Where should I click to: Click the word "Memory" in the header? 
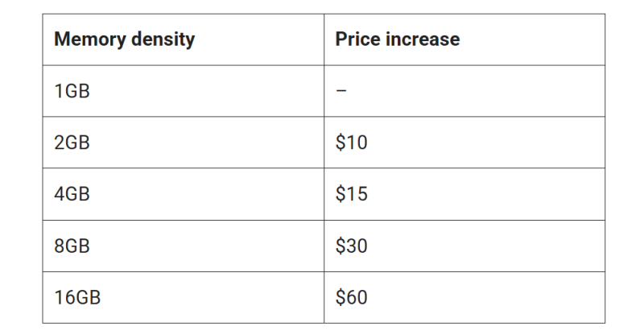(x=87, y=39)
